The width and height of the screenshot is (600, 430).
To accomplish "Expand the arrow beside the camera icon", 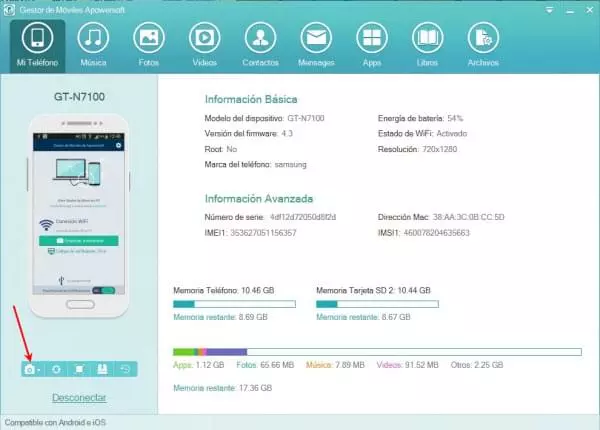I will coord(39,370).
